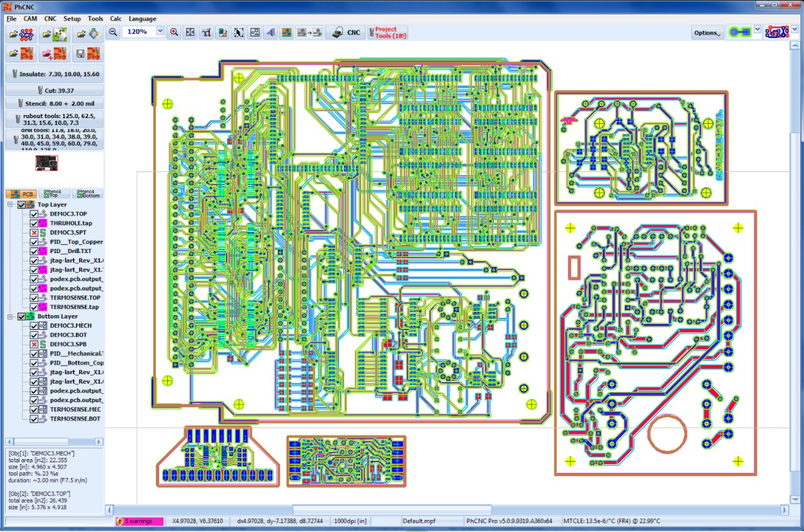Click the fit-to-window view icon
This screenshot has height=532, width=804.
[190, 32]
